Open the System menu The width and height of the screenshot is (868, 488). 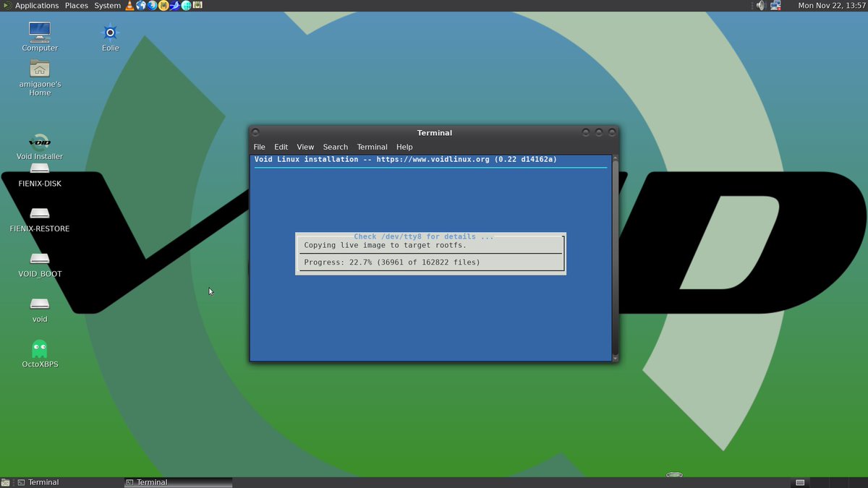click(107, 5)
